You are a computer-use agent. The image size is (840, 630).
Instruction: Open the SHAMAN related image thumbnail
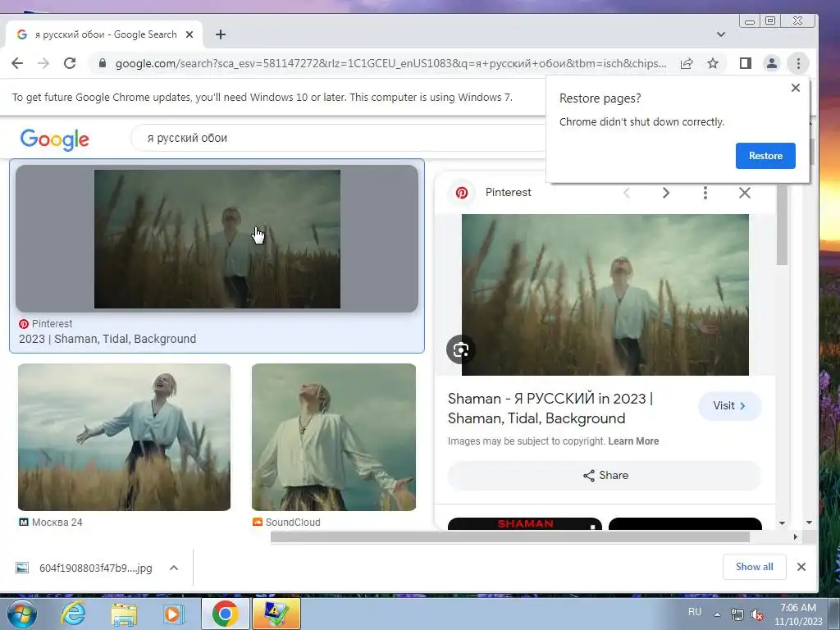(x=525, y=523)
